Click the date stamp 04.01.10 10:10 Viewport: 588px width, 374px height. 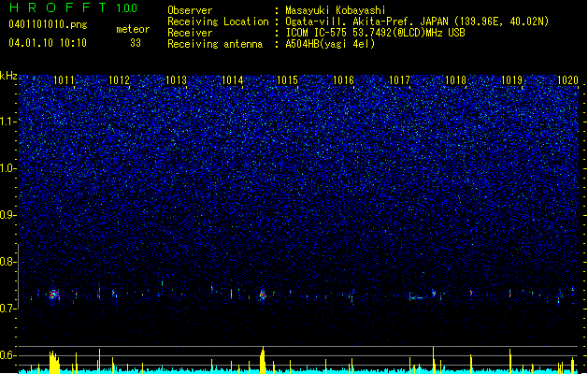[48, 43]
